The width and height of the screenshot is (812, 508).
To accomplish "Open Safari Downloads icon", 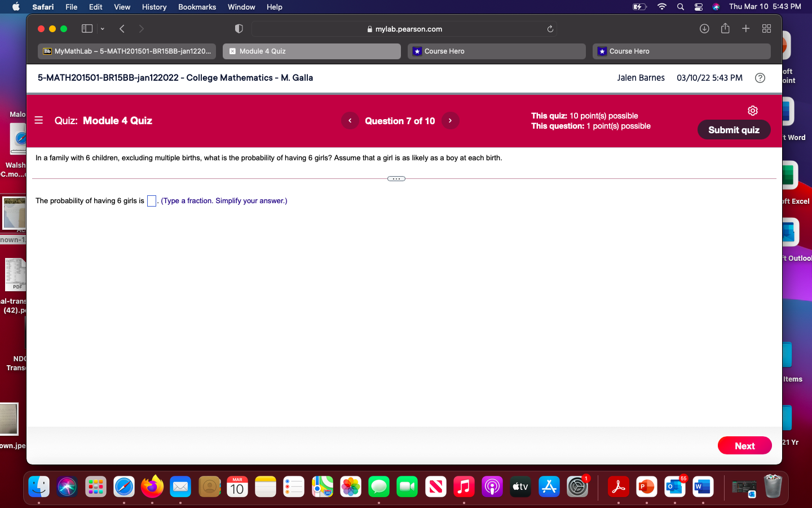I will tap(704, 28).
